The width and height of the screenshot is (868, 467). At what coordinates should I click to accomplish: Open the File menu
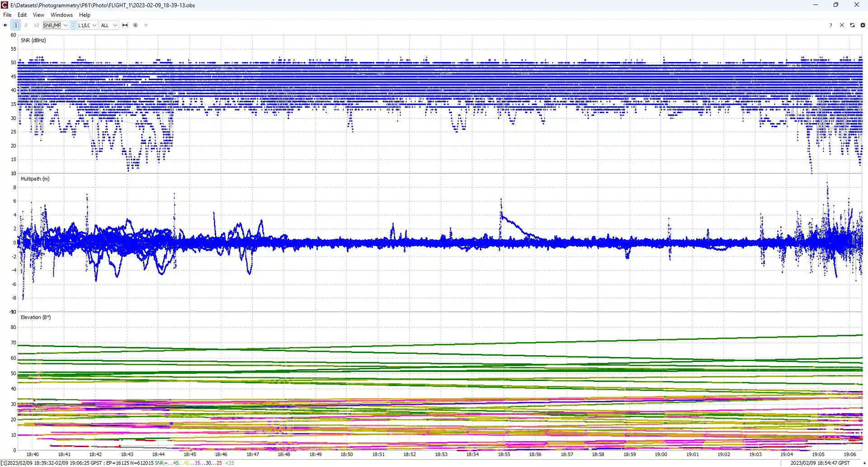[7, 15]
